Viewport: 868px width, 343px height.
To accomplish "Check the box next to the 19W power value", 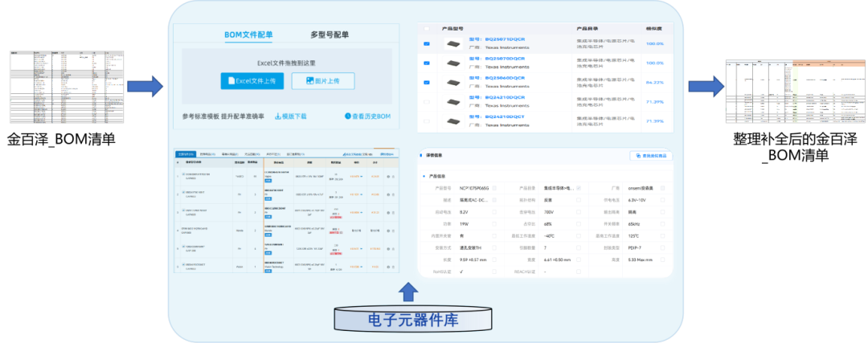I will coord(494,224).
